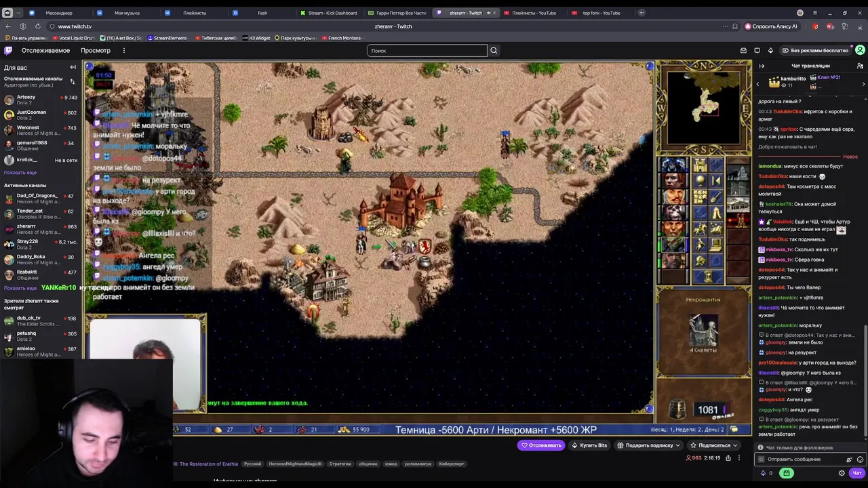868x488 pixels.
Task: Open 'StreamElements' bookmark
Action: [x=167, y=38]
